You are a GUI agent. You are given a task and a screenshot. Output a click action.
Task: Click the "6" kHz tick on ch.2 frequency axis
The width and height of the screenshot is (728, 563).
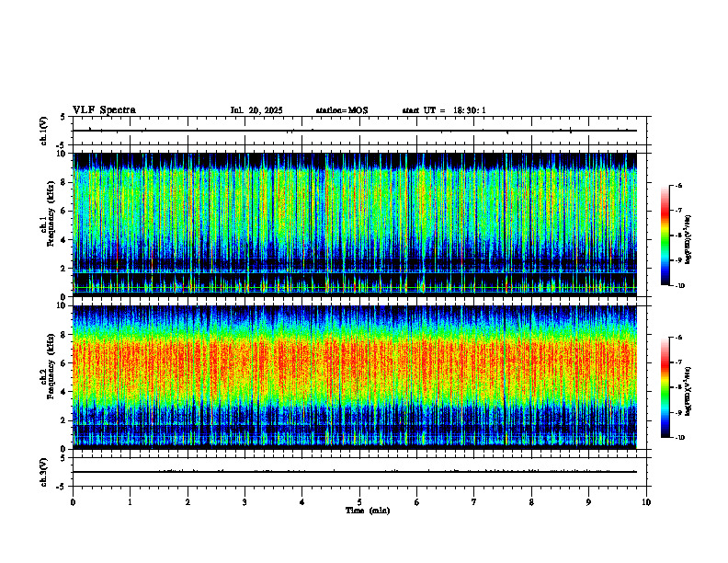(64, 363)
